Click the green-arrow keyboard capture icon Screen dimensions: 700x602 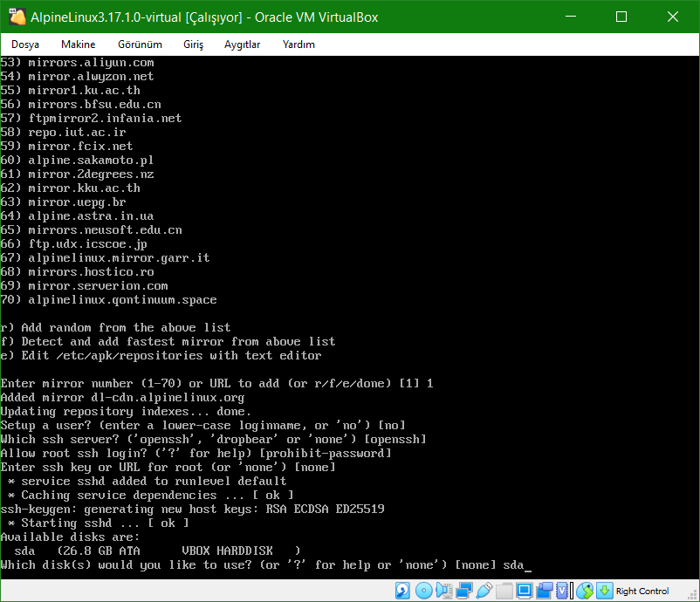point(605,591)
